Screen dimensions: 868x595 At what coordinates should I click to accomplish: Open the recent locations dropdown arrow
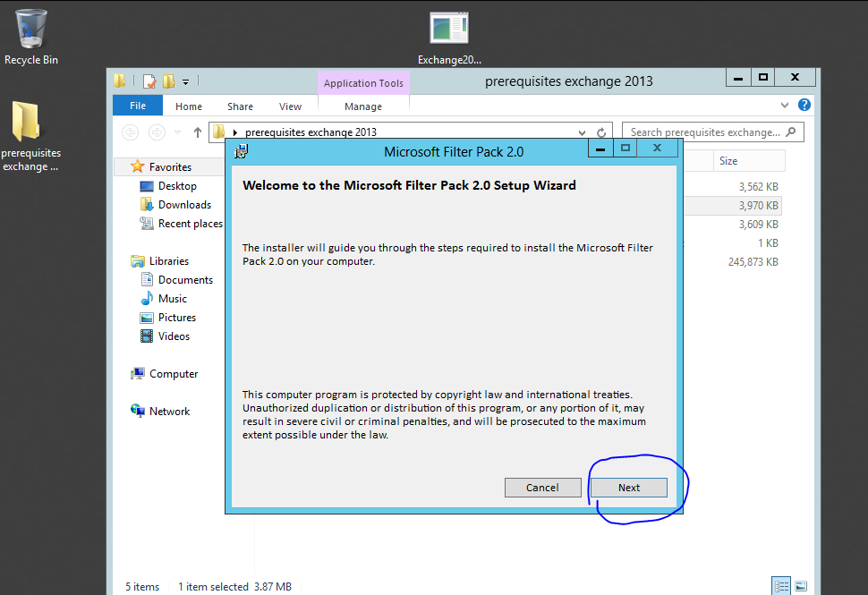[178, 132]
